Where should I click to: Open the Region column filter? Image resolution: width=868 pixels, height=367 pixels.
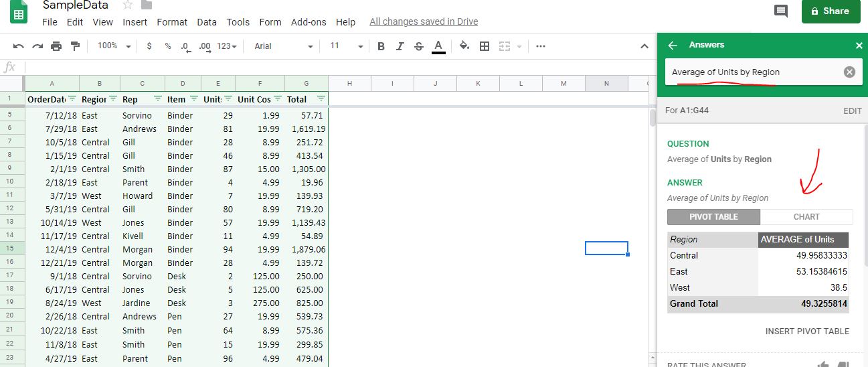coord(113,98)
